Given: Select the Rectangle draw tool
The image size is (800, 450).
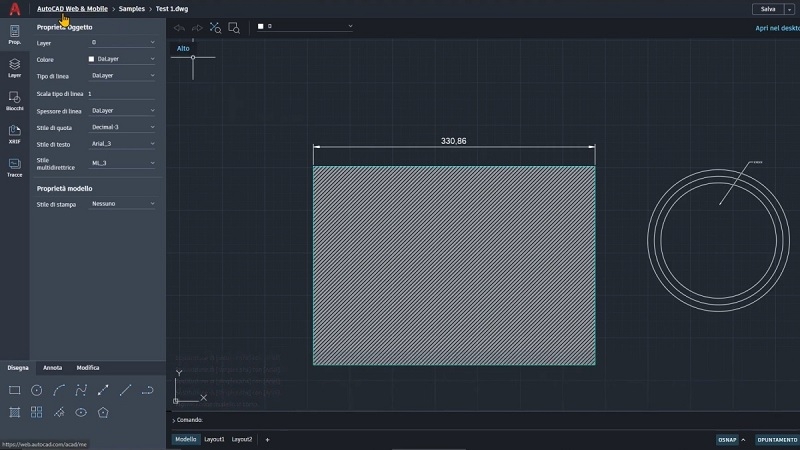Looking at the screenshot, I should (14, 390).
